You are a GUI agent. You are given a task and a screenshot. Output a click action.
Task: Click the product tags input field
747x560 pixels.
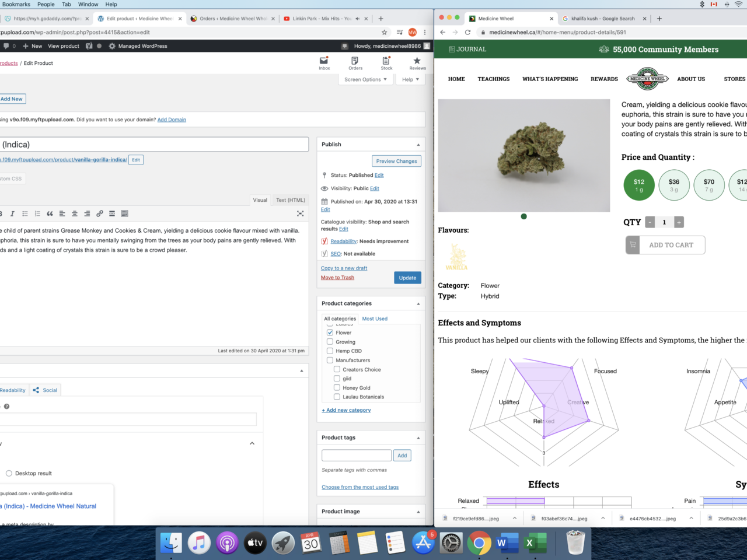[357, 456]
